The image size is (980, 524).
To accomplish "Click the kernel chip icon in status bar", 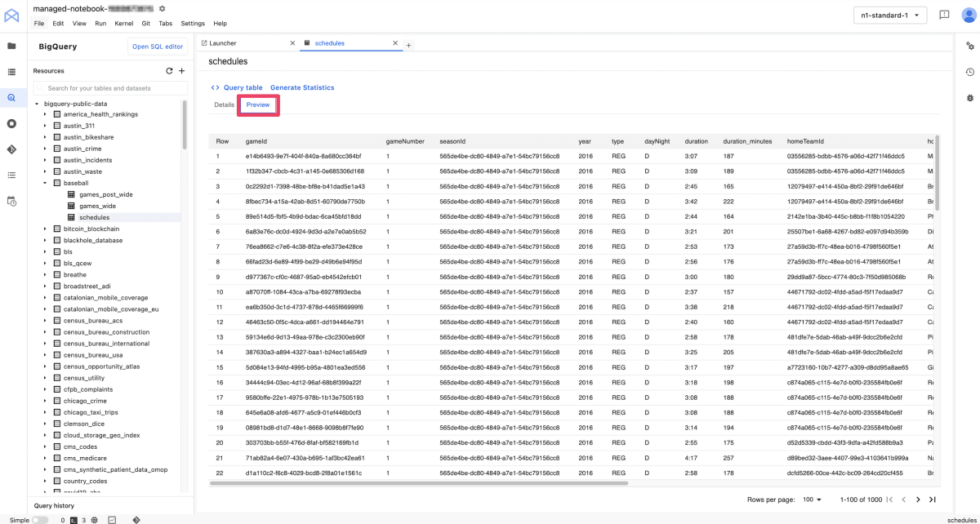I will click(95, 519).
